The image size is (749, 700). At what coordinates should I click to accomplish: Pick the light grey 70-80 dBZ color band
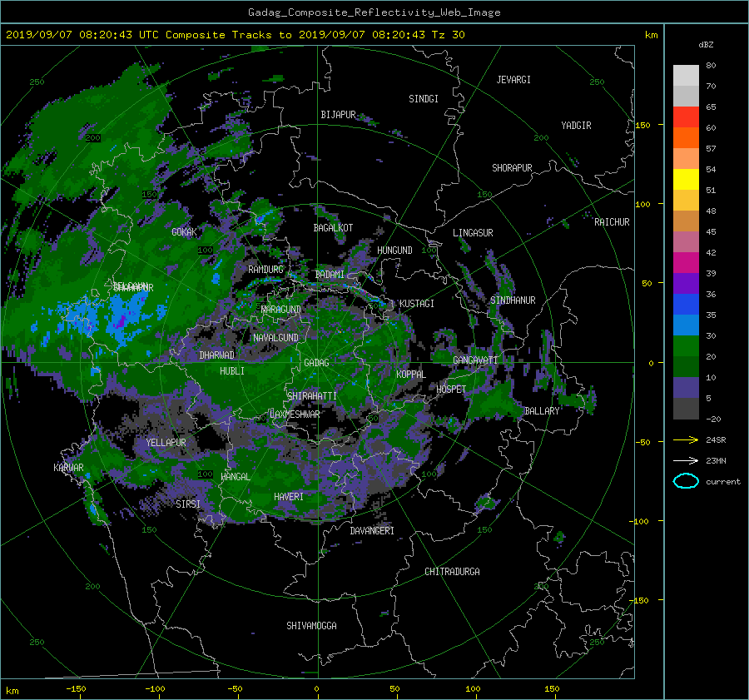coord(686,76)
